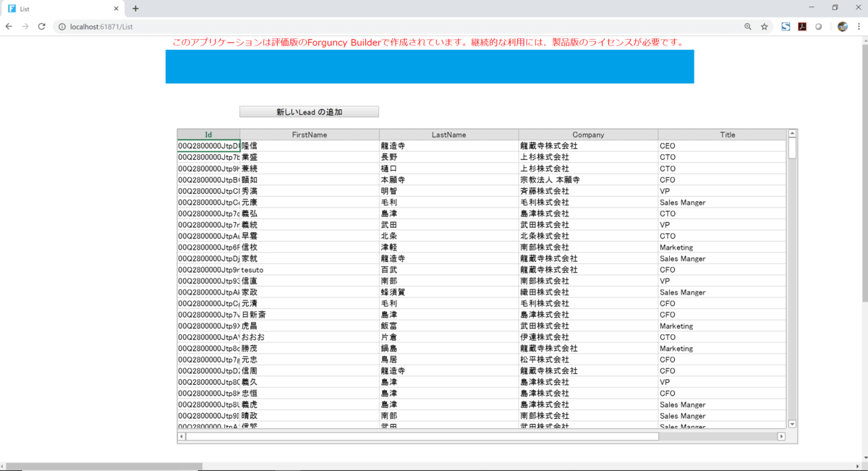
Task: Bookmark this page with the star
Action: coord(764,27)
